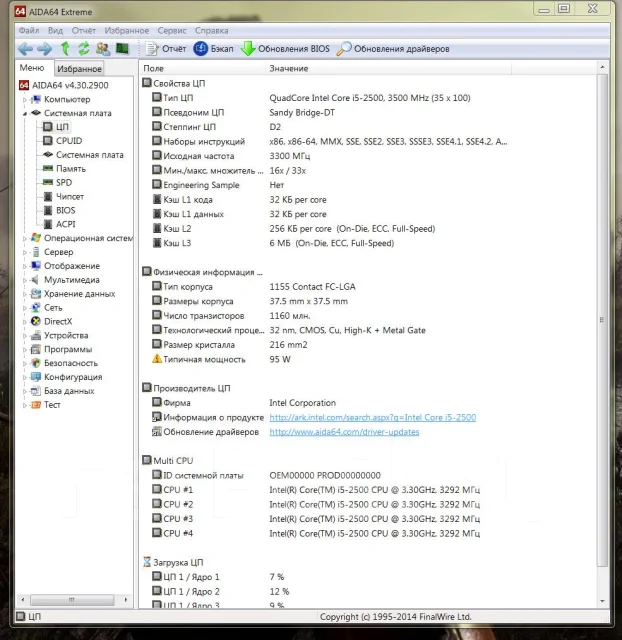Expand the Отображение tree node
The width and height of the screenshot is (622, 640).
(24, 266)
